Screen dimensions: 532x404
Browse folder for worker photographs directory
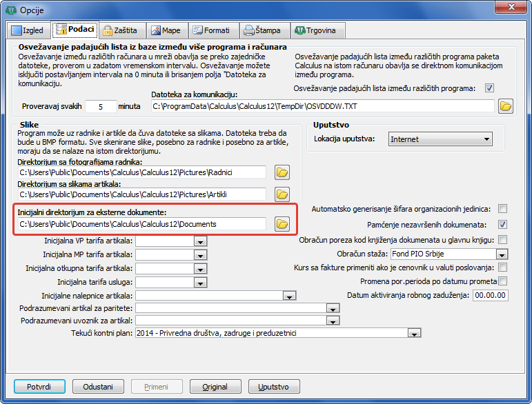click(x=282, y=172)
